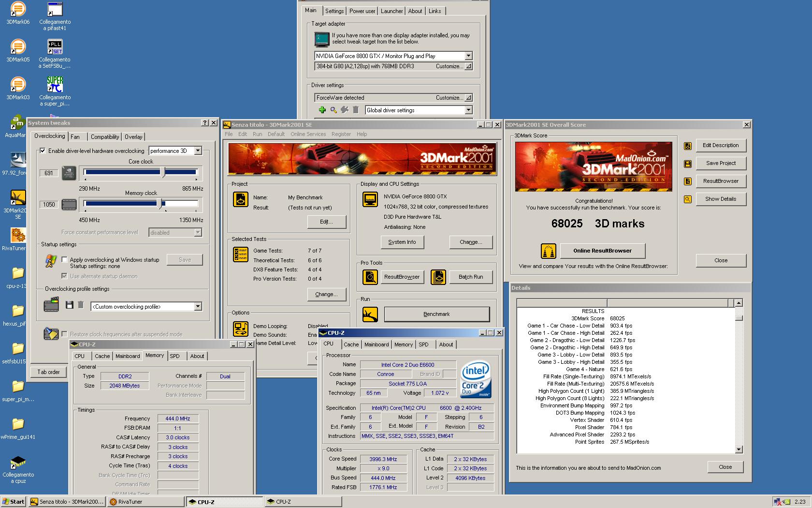Switch to RivaTuner in the taskbar
812x508 pixels.
pos(145,502)
